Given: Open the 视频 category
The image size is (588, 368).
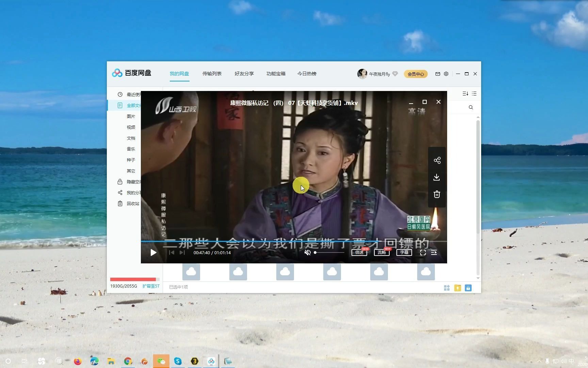Looking at the screenshot, I should click(x=131, y=127).
